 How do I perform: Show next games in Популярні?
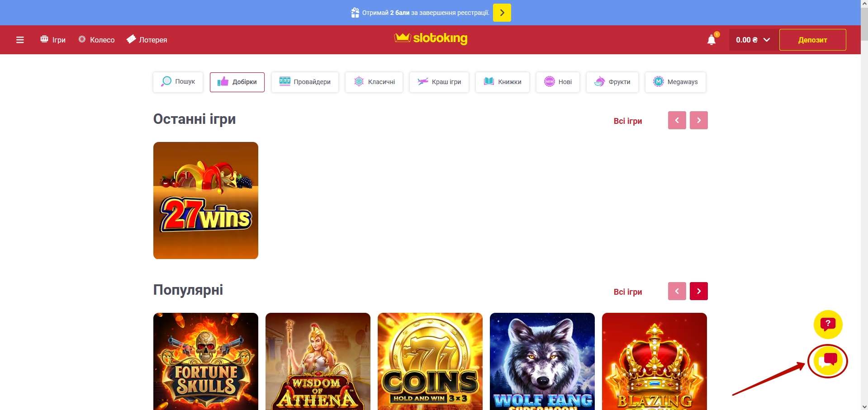click(699, 291)
